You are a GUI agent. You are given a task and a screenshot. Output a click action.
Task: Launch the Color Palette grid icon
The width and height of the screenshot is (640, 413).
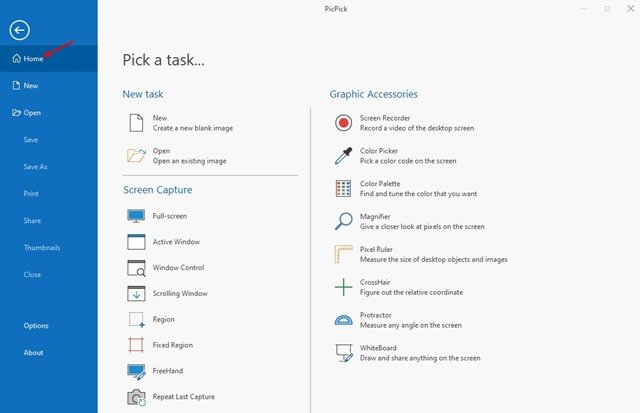point(343,188)
